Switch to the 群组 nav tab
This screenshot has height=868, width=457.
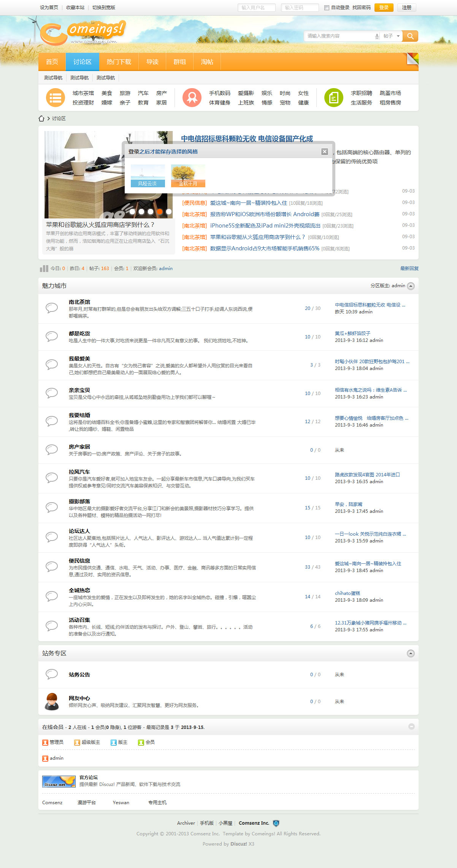(180, 62)
